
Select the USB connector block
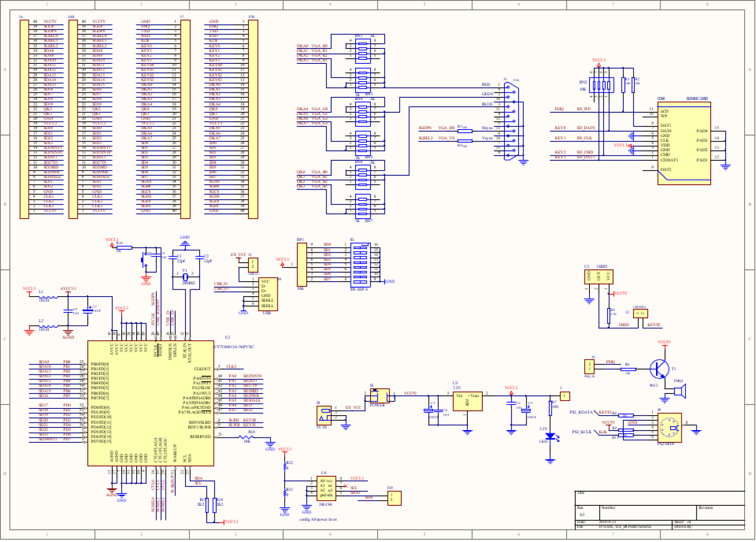coord(267,294)
